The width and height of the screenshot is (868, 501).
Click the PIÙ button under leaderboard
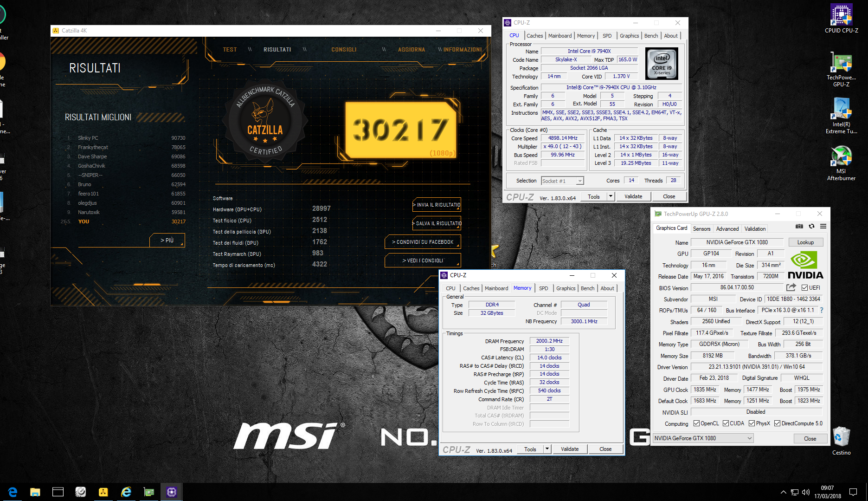tap(167, 240)
